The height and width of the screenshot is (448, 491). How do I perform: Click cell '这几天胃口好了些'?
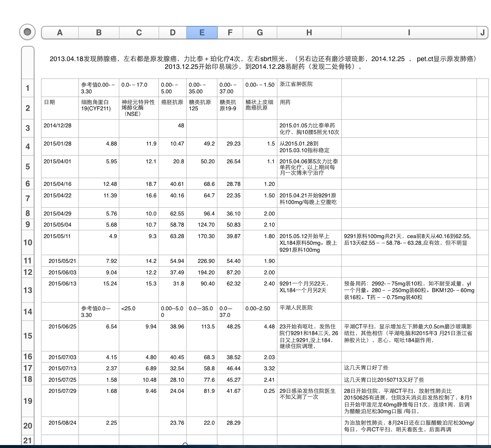[409, 368]
